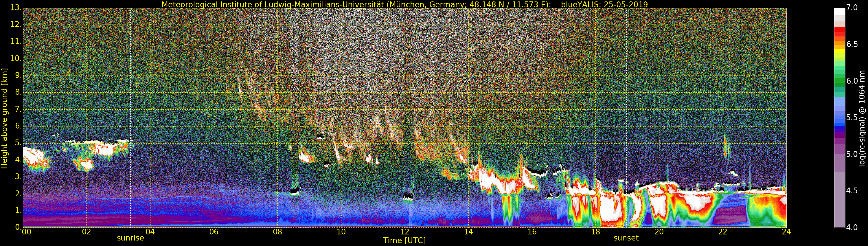Click the '18' time axis tick label
The height and width of the screenshot is (246, 868).
point(596,232)
